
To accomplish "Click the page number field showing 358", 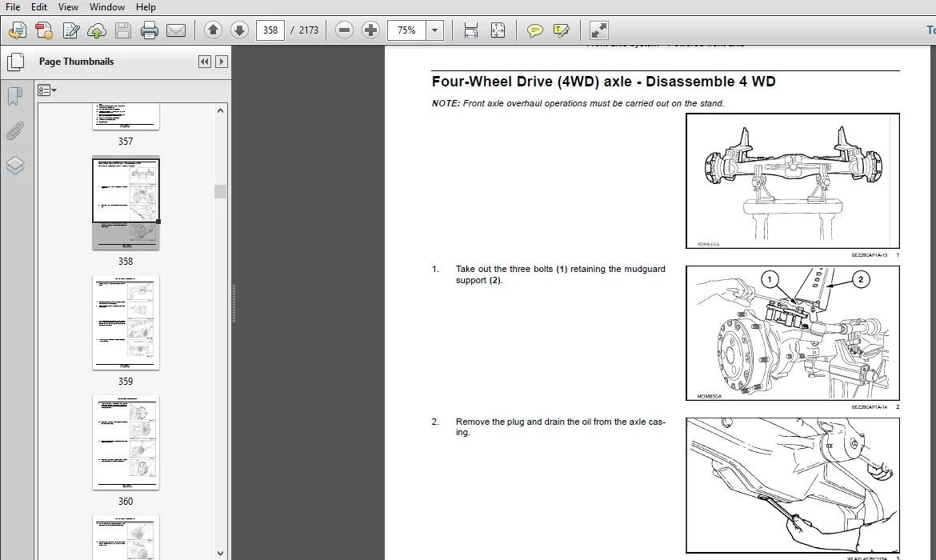I will [270, 30].
